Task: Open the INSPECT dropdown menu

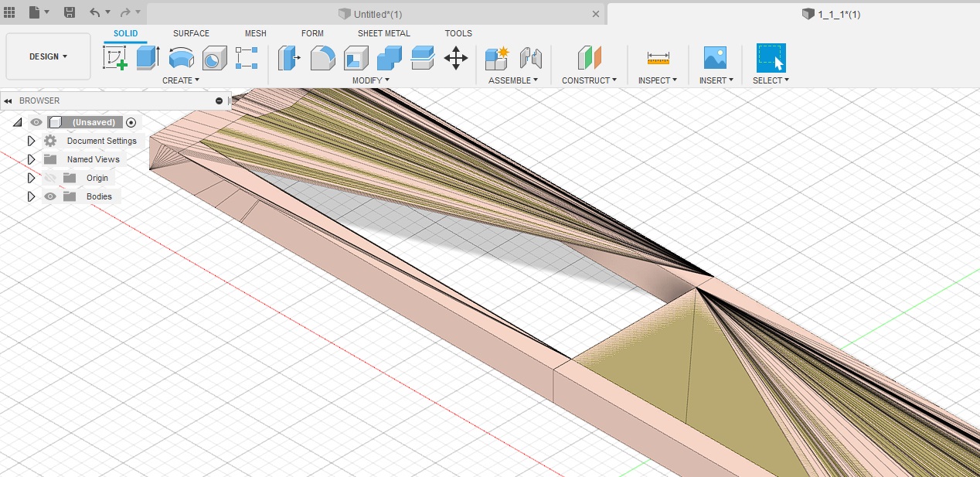Action: (x=658, y=80)
